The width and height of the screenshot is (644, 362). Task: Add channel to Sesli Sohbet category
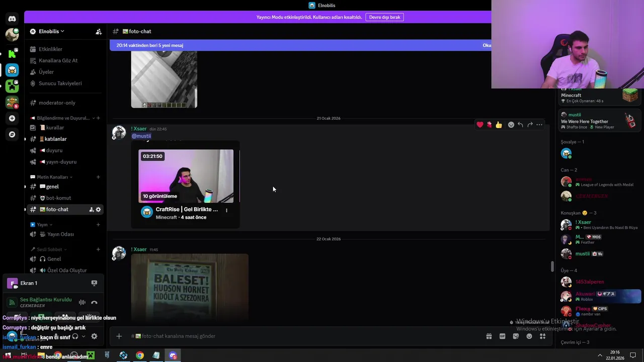click(x=98, y=249)
